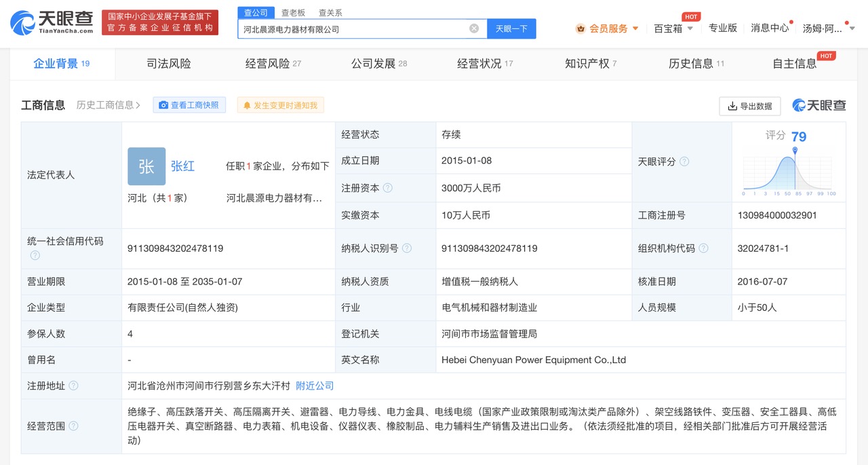Viewport: 868px width, 465px height.
Task: Open the 经营状况 tab
Action: coord(485,64)
